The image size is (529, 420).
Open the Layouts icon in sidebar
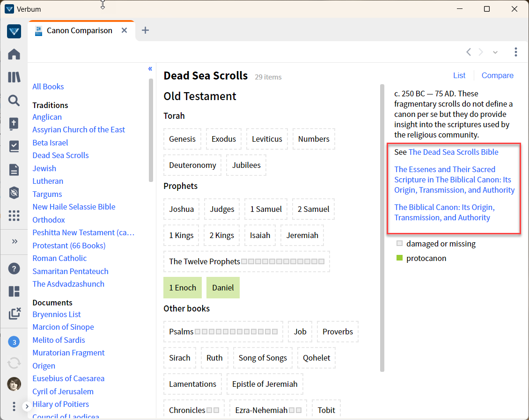(14, 291)
